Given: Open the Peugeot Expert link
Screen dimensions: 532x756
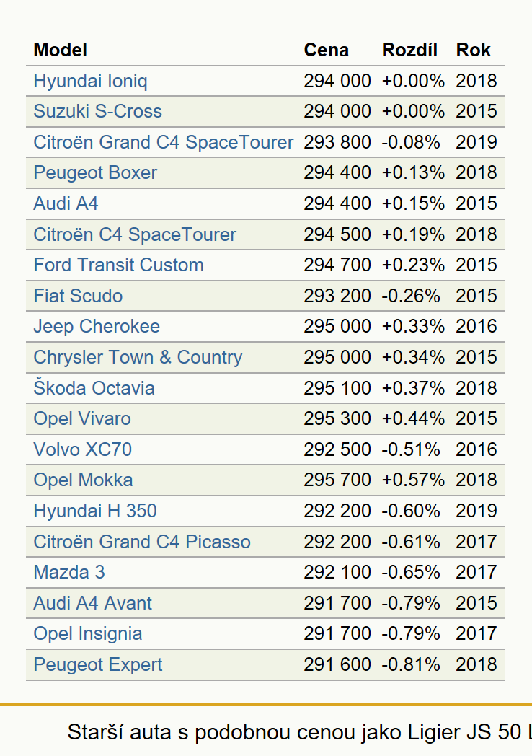Looking at the screenshot, I should [98, 664].
